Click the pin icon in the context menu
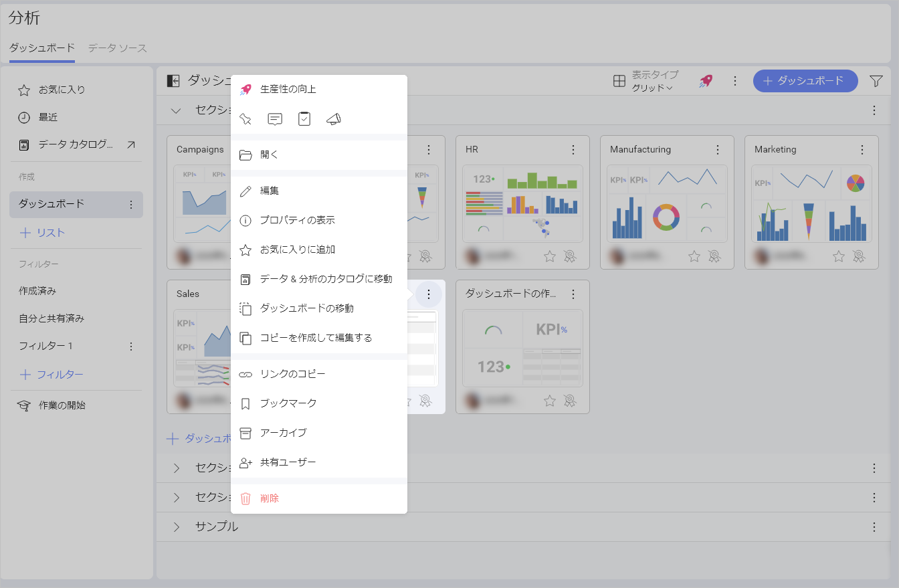Screen dimensions: 899x588 pyautogui.click(x=245, y=119)
